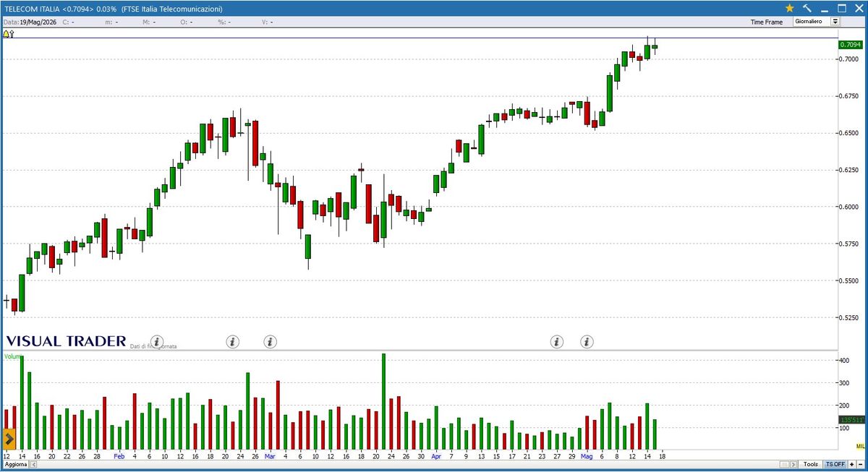Click the 0.6000 price axis label
Image resolution: width=868 pixels, height=472 pixels.
tap(850, 207)
